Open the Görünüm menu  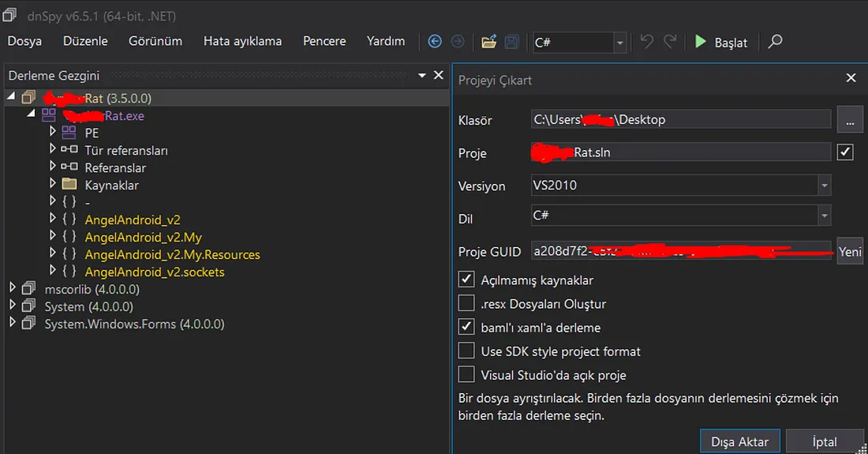coord(155,42)
